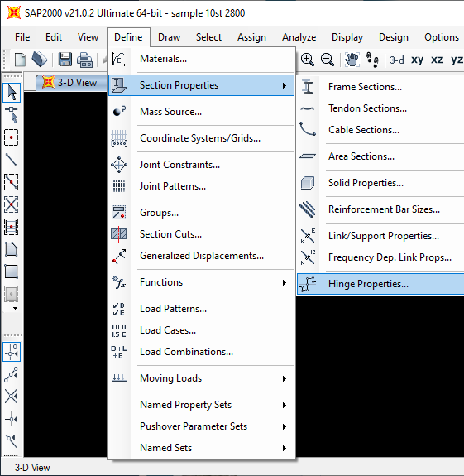This screenshot has width=464, height=476.
Task: Click the New Model blank page icon
Action: point(21,60)
